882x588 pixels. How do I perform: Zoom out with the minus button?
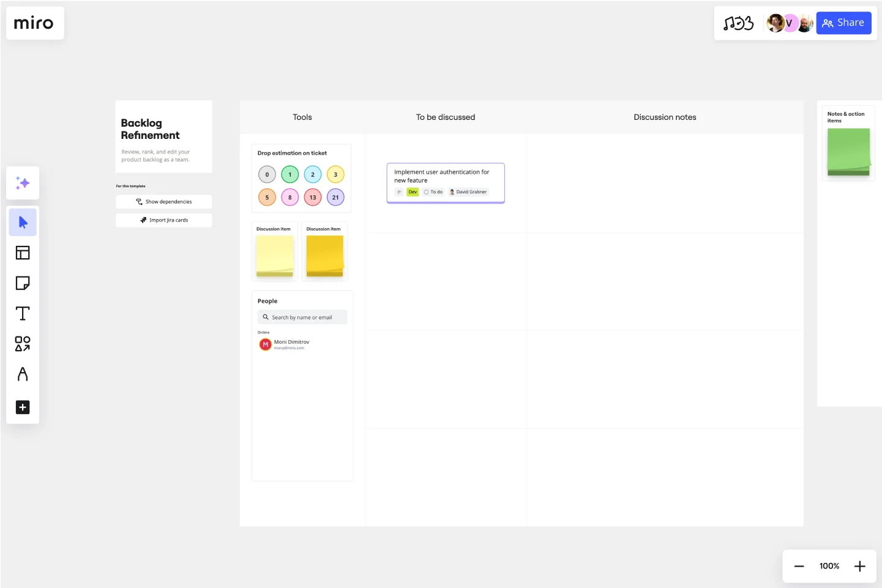pyautogui.click(x=799, y=566)
